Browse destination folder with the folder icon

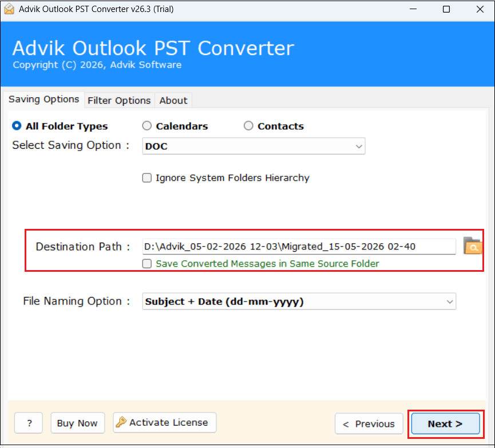[x=472, y=246]
